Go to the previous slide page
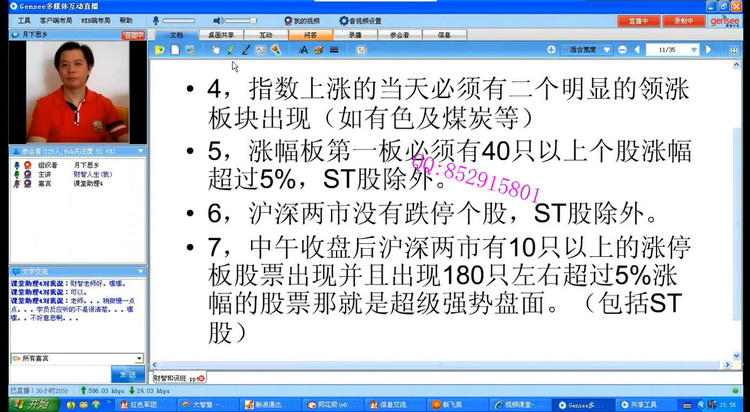 (637, 49)
